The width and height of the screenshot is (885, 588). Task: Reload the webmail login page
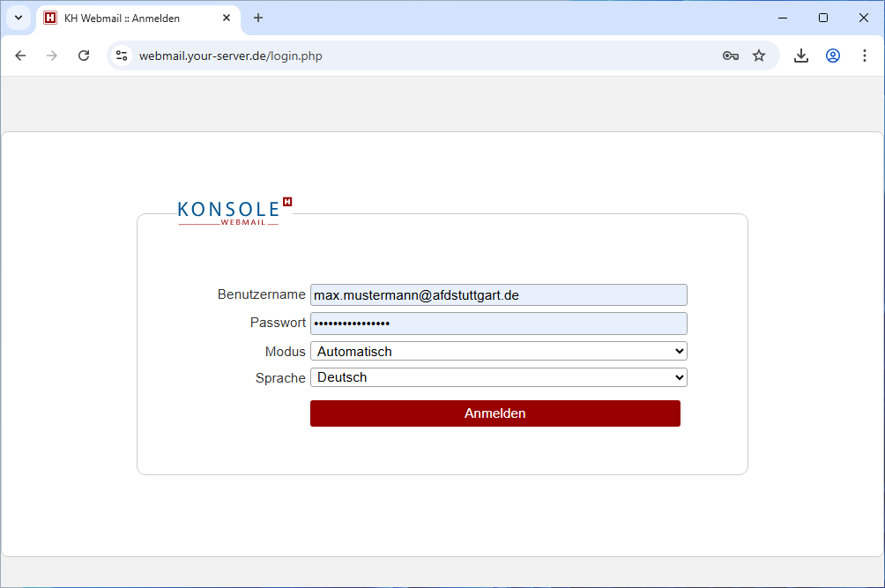click(x=84, y=56)
